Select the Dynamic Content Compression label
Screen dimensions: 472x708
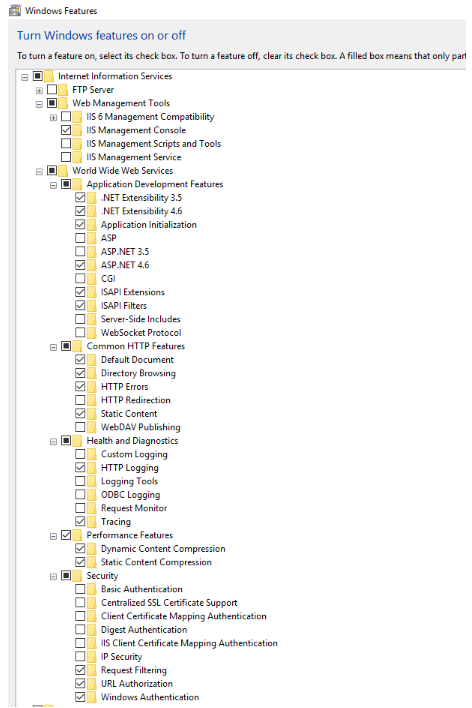point(163,549)
